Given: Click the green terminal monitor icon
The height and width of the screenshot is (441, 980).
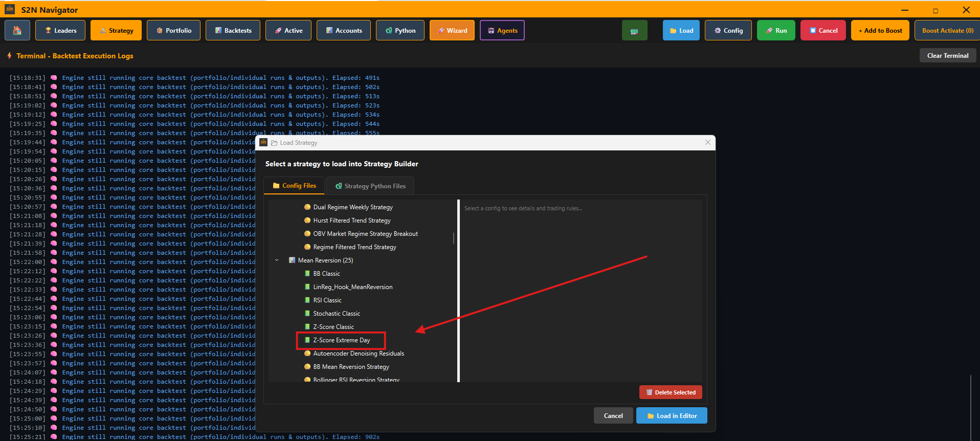Looking at the screenshot, I should tap(634, 30).
